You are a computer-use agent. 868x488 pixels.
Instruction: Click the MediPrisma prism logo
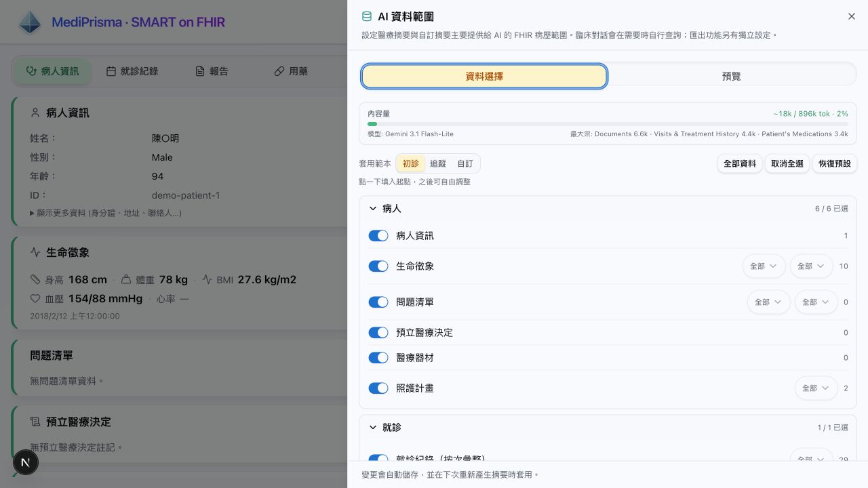coord(30,22)
